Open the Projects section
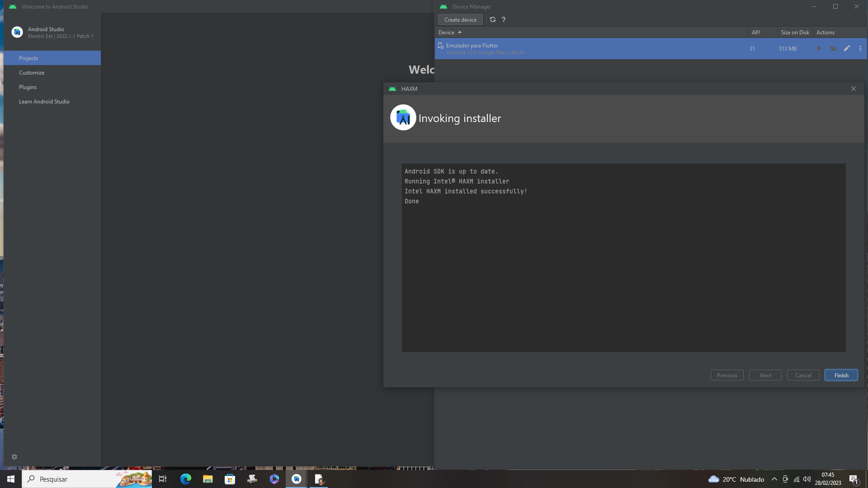Viewport: 868px width, 488px height. (52, 58)
